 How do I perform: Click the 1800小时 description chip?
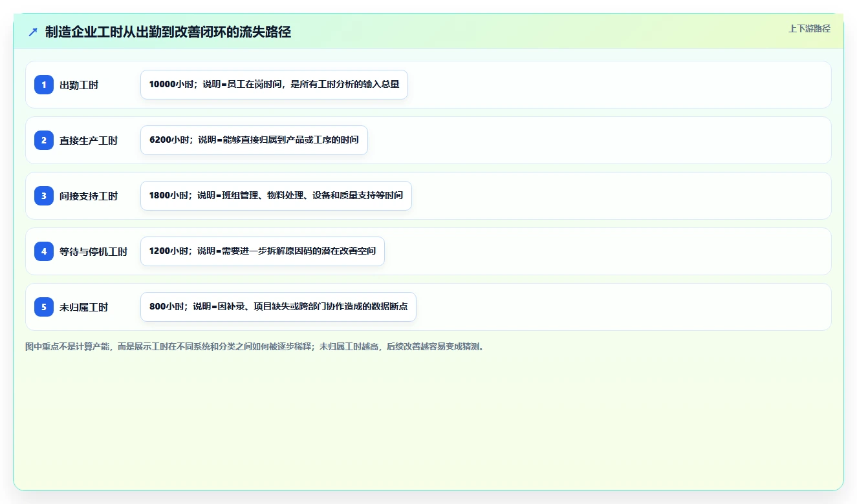(276, 196)
